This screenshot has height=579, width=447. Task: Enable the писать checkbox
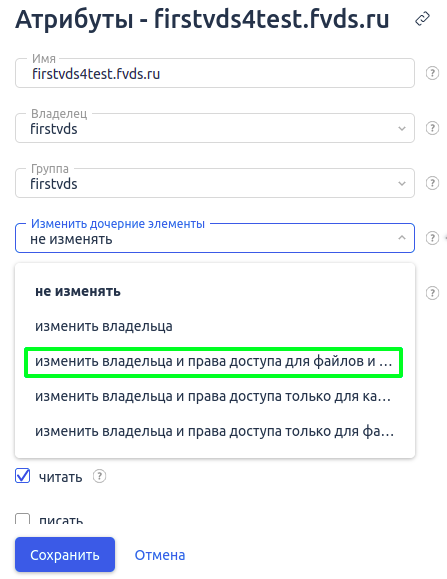pos(23,519)
